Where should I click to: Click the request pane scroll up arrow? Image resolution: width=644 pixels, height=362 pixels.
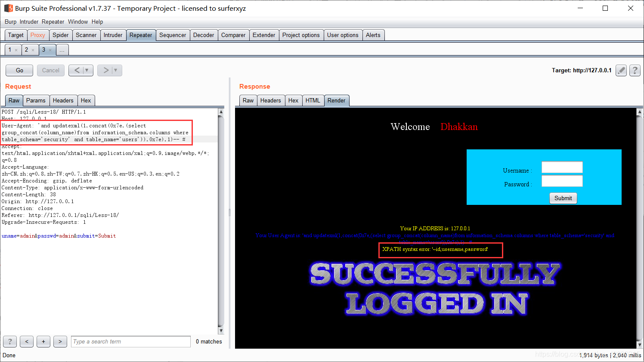pos(221,111)
